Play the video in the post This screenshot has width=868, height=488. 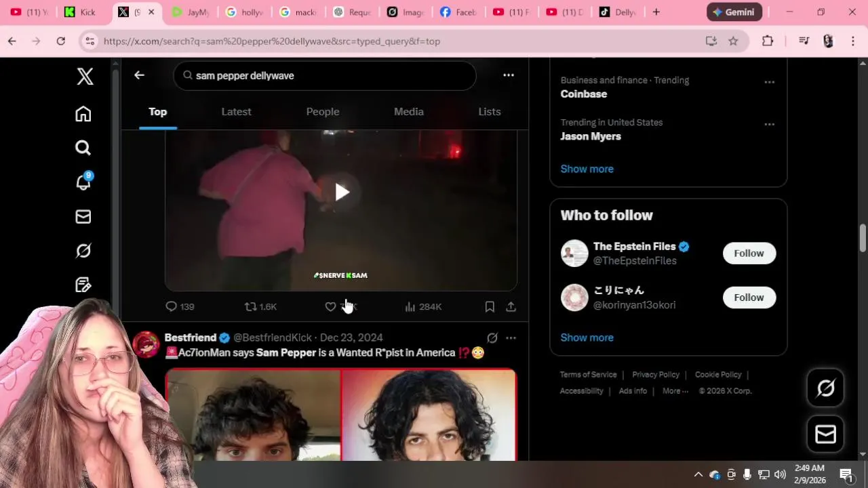[x=341, y=192]
